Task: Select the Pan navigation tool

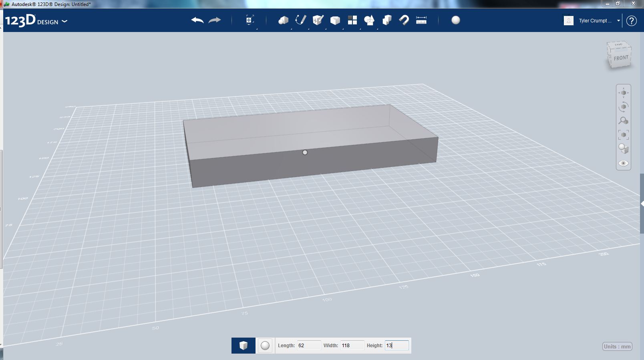Action: pos(624,93)
